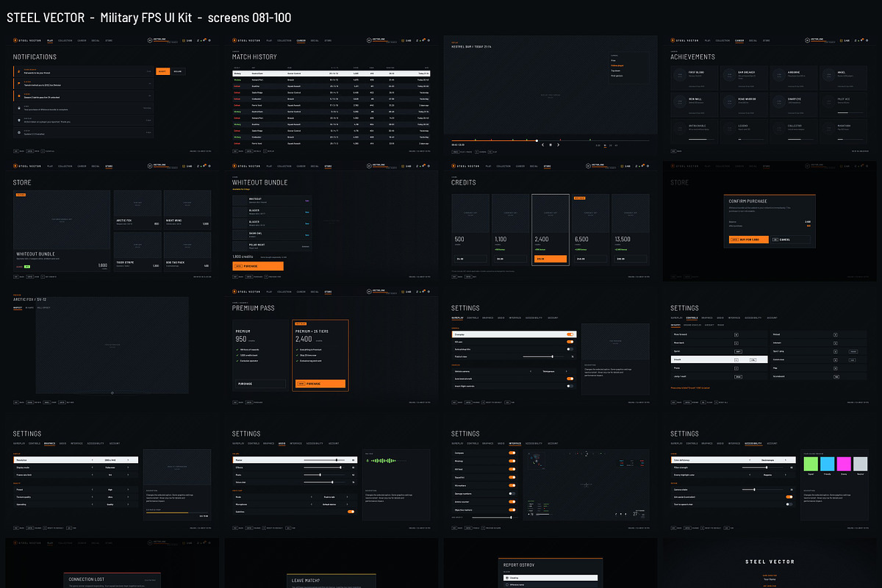Toggle Crossplay in Gameplay settings

coord(570,334)
